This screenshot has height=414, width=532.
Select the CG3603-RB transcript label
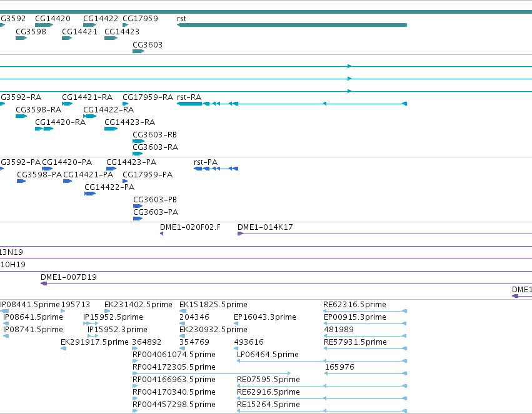pyautogui.click(x=154, y=135)
